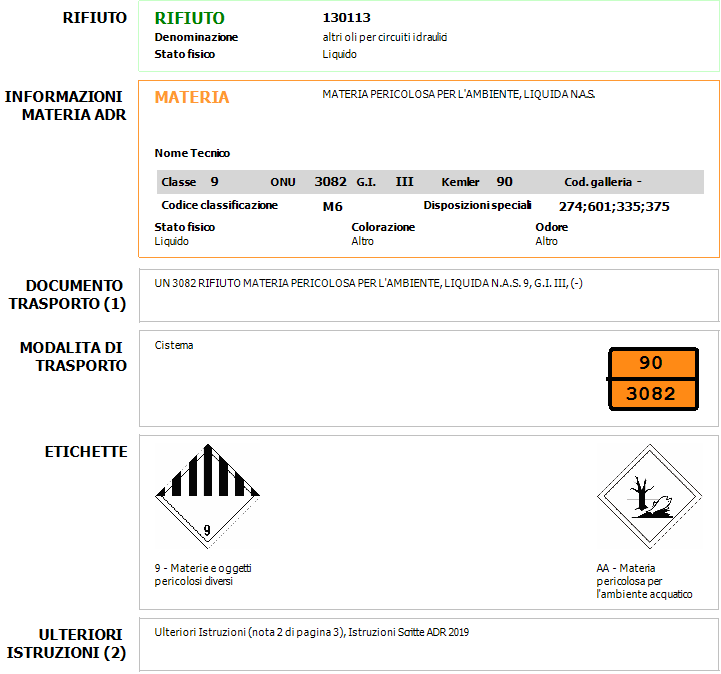Click the 3082 number on orange plate
This screenshot has width=721, height=674.
click(x=651, y=394)
